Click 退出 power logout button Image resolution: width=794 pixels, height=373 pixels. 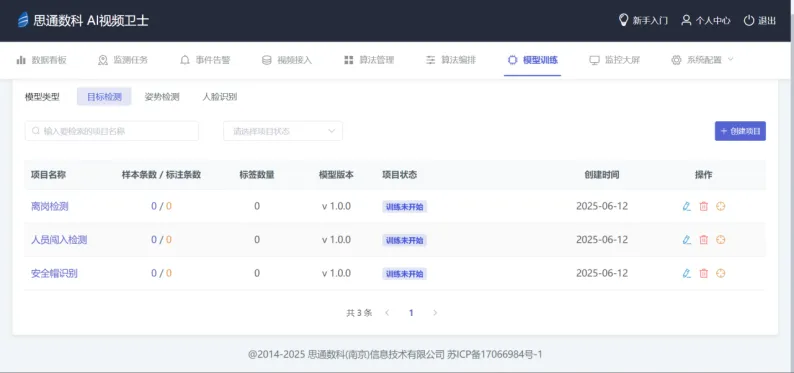759,21
